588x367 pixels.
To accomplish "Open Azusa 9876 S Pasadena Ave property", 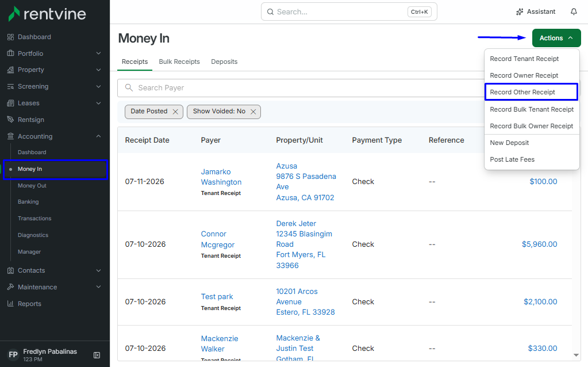I will coord(306,182).
